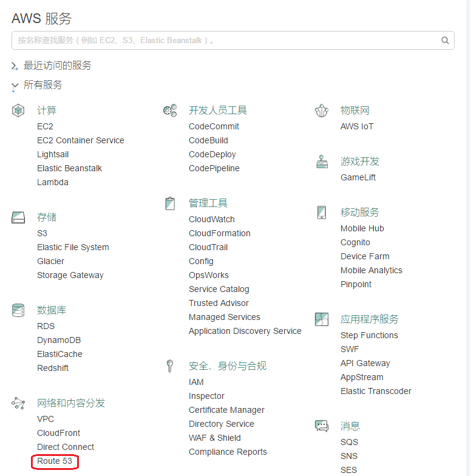Open the IAM service
The image size is (471, 476).
[196, 382]
